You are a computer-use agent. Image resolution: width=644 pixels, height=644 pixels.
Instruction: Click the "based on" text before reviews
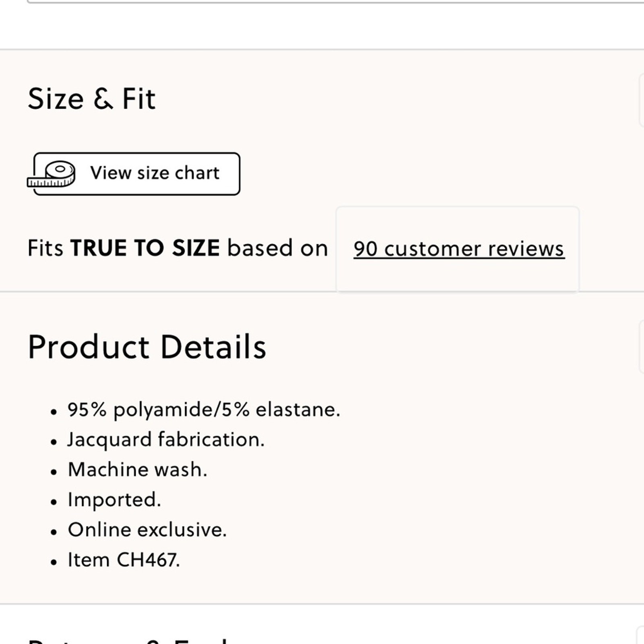pos(278,248)
